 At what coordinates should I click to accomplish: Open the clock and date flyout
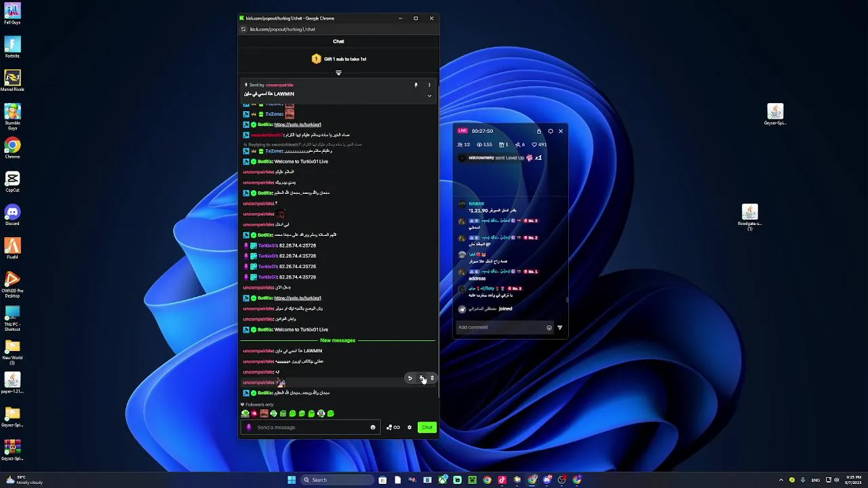click(853, 480)
